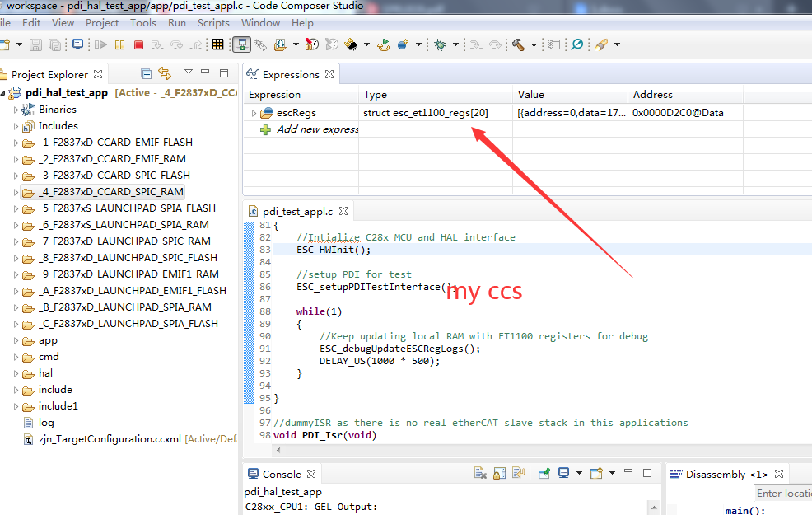Image resolution: width=812 pixels, height=515 pixels.
Task: Toggle the highlighted real-time mode toolbar button
Action: point(241,44)
